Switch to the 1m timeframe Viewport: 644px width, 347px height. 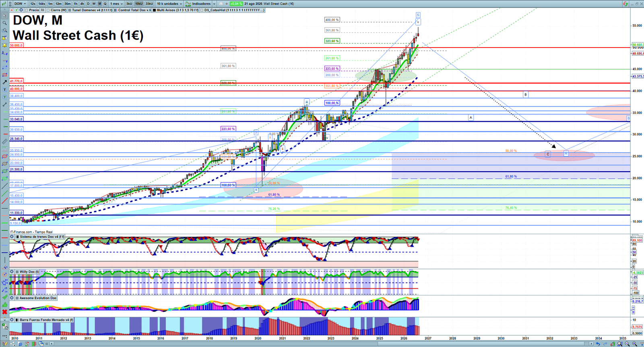click(x=50, y=4)
